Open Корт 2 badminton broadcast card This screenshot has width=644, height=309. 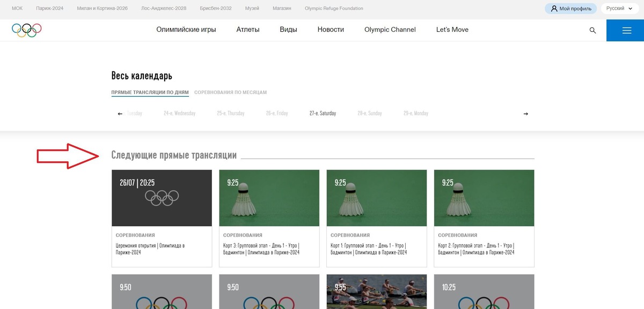484,218
